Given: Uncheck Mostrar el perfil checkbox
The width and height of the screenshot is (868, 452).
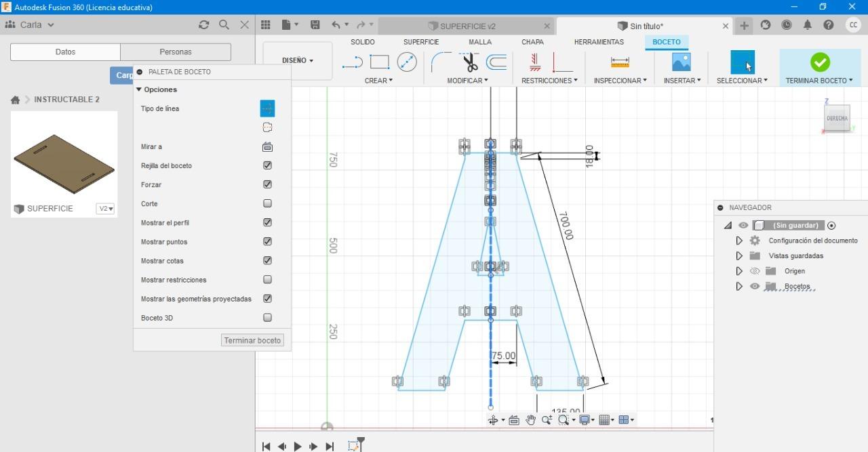Looking at the screenshot, I should tap(267, 222).
